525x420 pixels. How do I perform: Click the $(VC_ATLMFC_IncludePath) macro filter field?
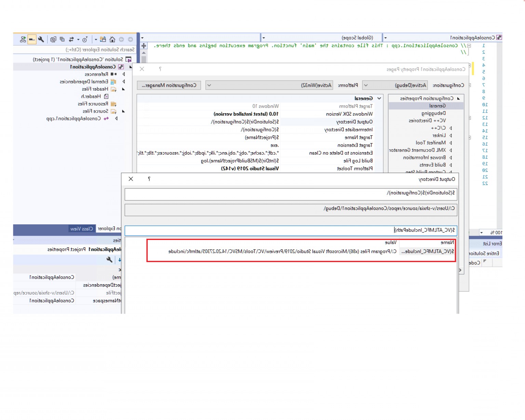[291, 231]
